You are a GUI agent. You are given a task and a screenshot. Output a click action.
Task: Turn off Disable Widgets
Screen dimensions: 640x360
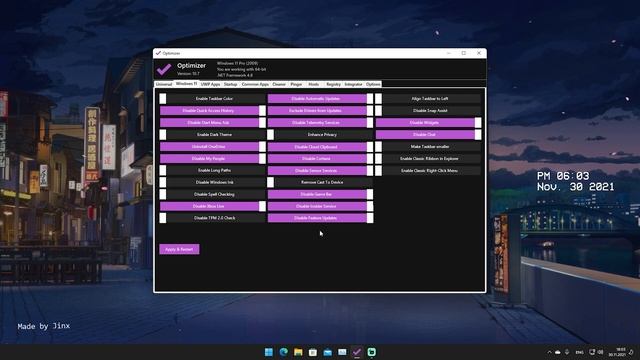tap(428, 122)
